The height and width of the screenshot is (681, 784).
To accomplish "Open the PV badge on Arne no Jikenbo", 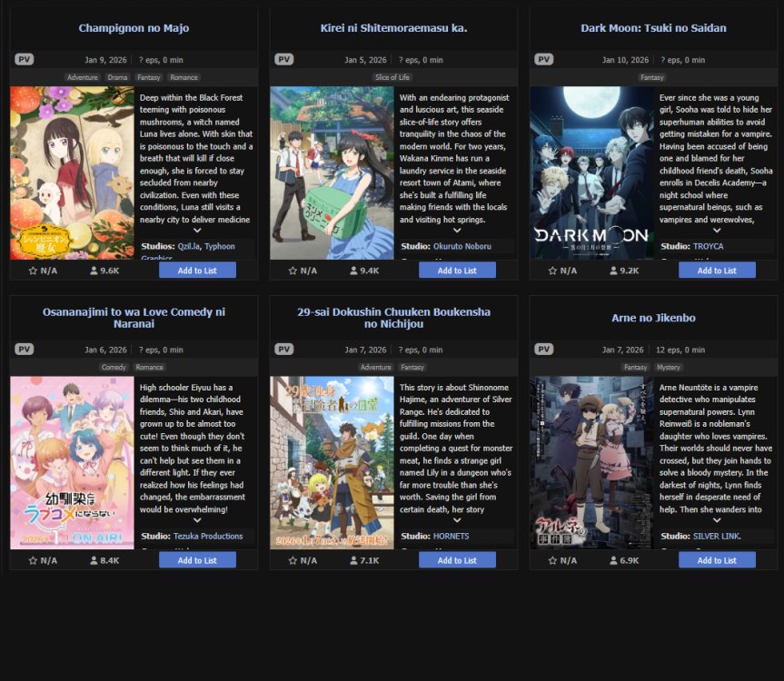I will [543, 350].
